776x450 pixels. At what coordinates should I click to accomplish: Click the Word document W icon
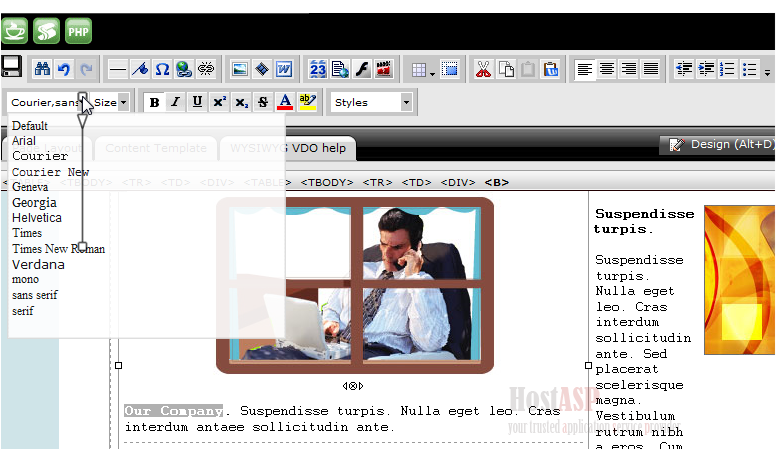click(284, 69)
